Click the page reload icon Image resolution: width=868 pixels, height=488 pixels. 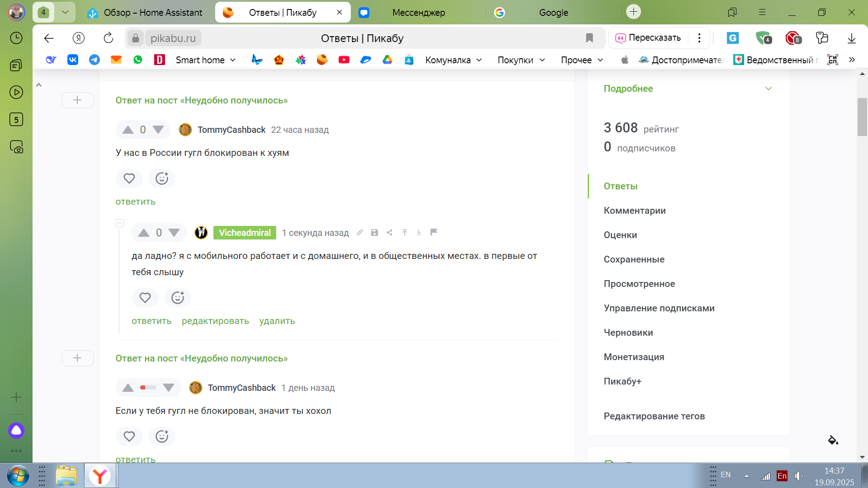click(108, 38)
